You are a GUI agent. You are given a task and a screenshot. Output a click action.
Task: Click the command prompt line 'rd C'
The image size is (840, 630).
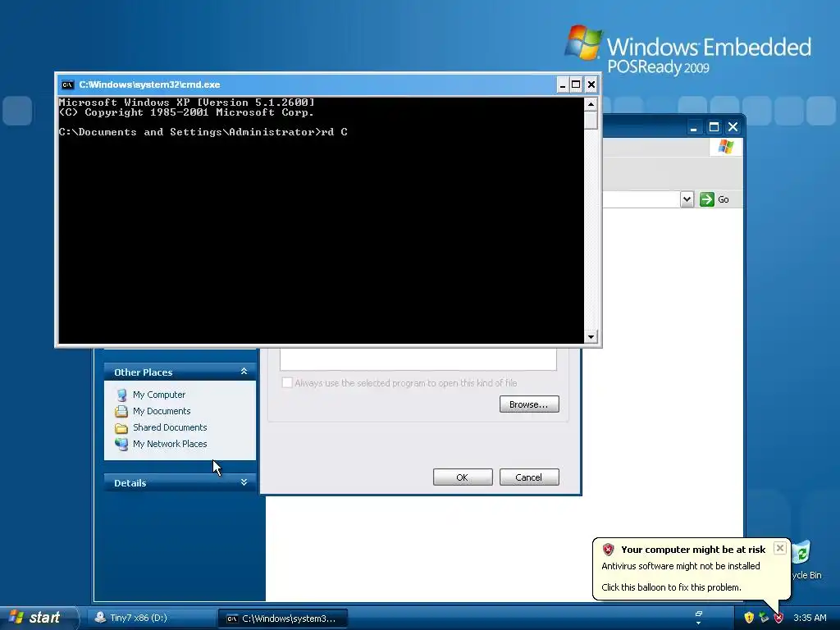coord(203,132)
